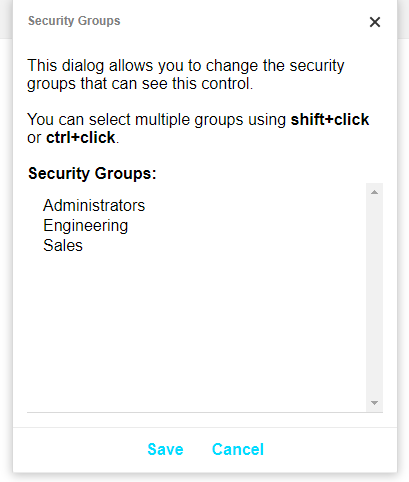The height and width of the screenshot is (482, 409).
Task: Click the bold Security Groups: label
Action: (x=92, y=173)
